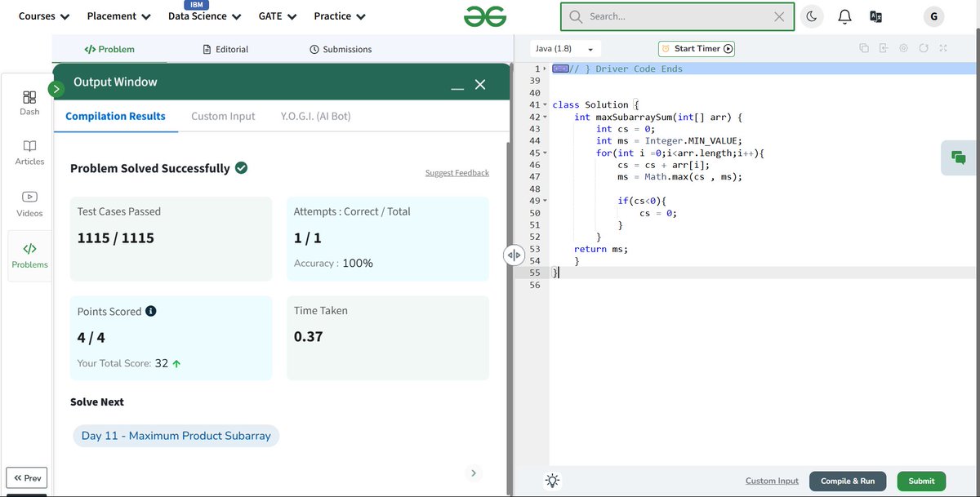Click the 'Problem Solved Successfully' heading

click(x=150, y=168)
